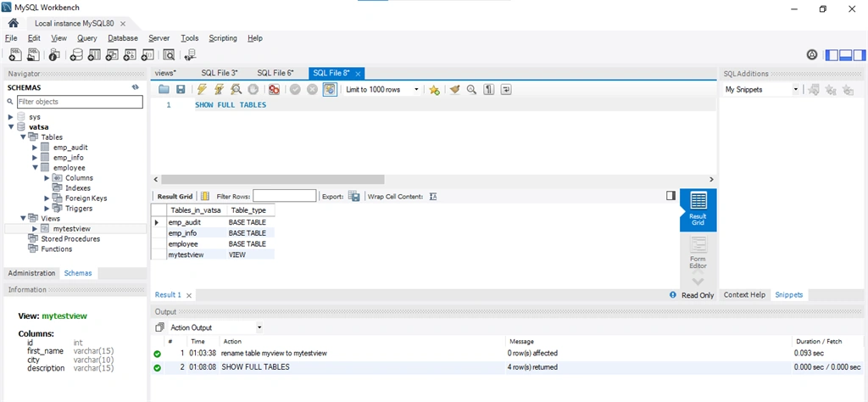This screenshot has height=402, width=868.
Task: Toggle the result side panel icon
Action: point(671,195)
